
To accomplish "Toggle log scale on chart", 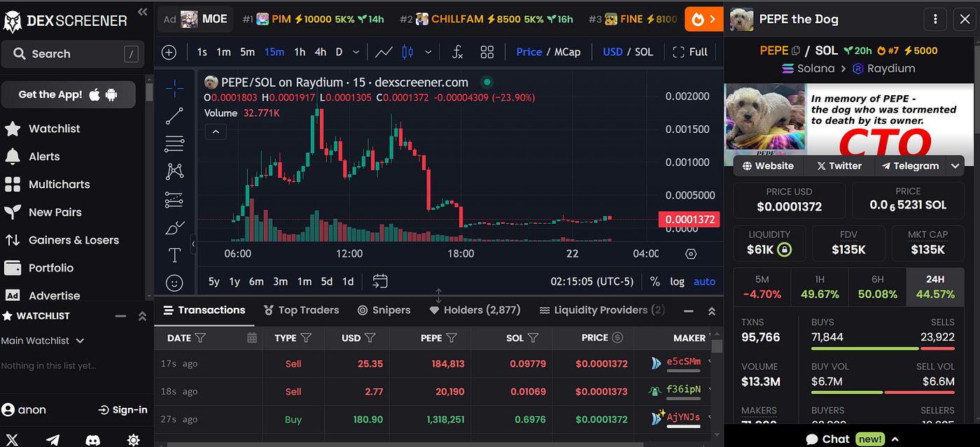I will tap(677, 281).
